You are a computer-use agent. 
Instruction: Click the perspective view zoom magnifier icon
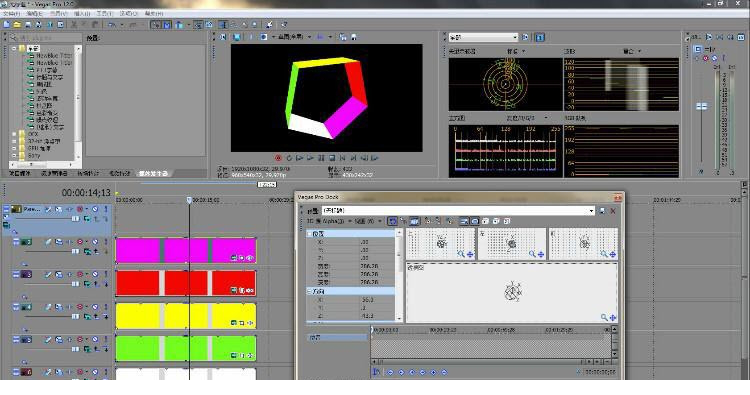coord(604,317)
